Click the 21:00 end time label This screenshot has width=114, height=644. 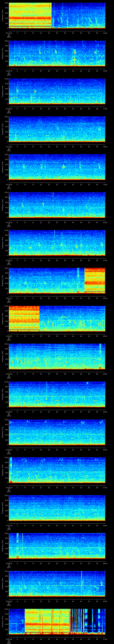pyautogui.click(x=105, y=260)
